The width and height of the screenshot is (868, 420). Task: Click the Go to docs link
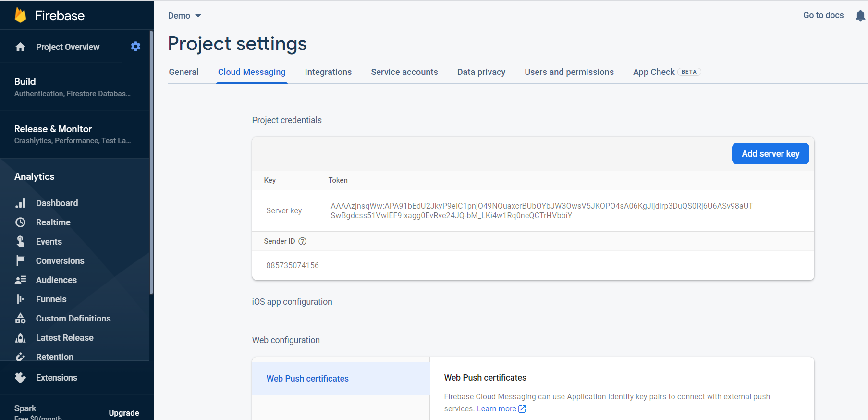click(823, 15)
